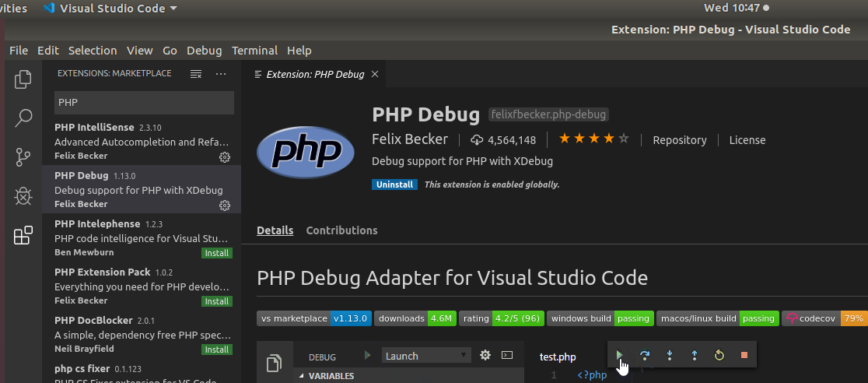Click the debug console icon in demo

click(x=507, y=355)
